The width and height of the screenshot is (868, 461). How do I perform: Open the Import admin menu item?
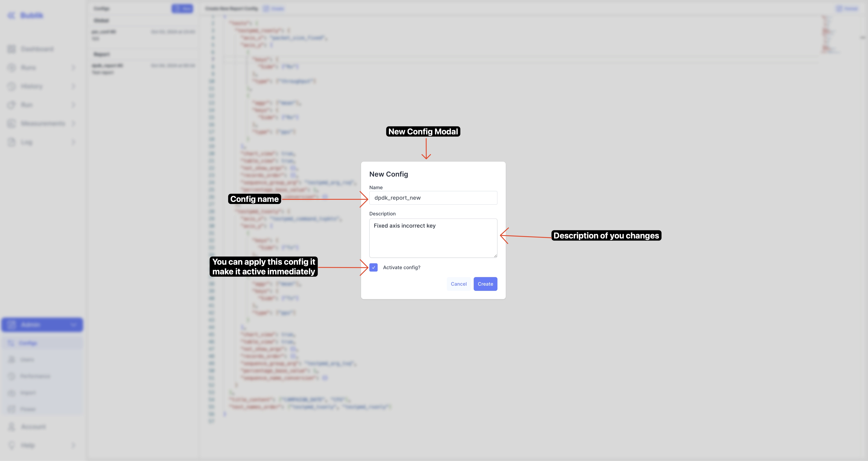click(11, 392)
